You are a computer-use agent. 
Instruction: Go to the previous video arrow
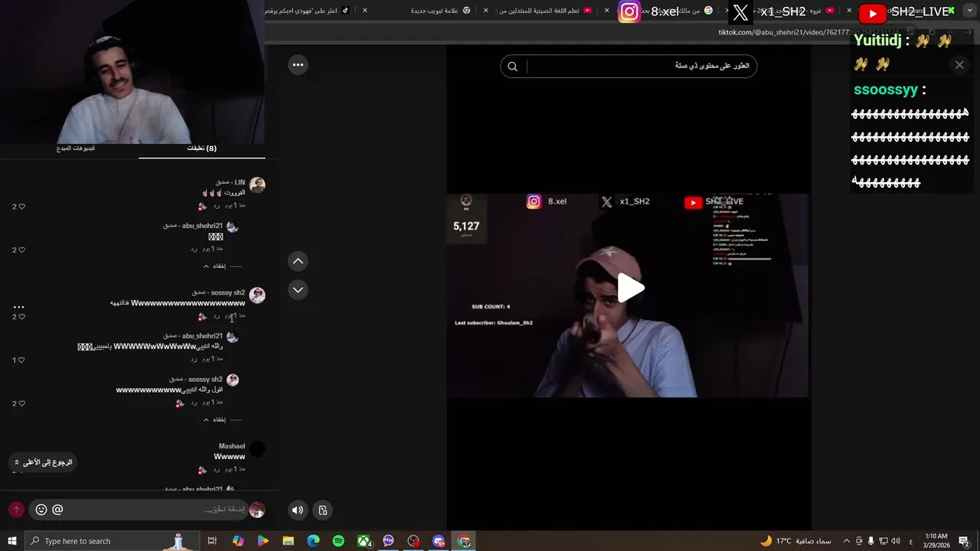[x=298, y=261]
